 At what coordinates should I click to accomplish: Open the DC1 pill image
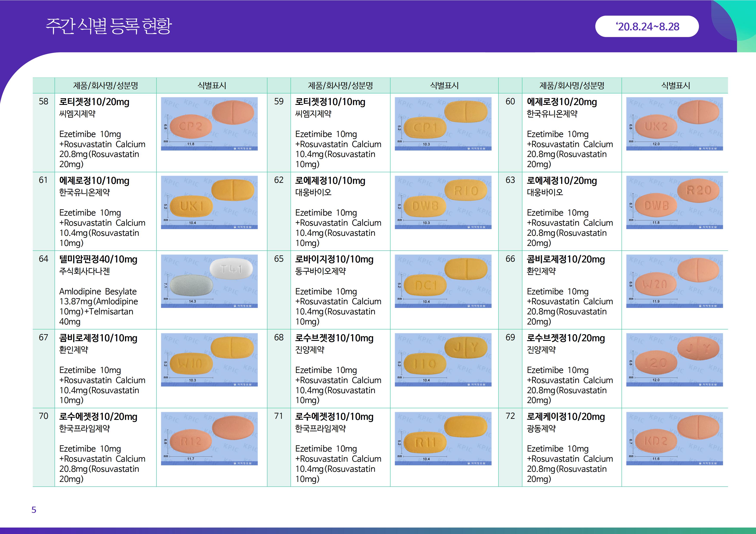point(443,281)
